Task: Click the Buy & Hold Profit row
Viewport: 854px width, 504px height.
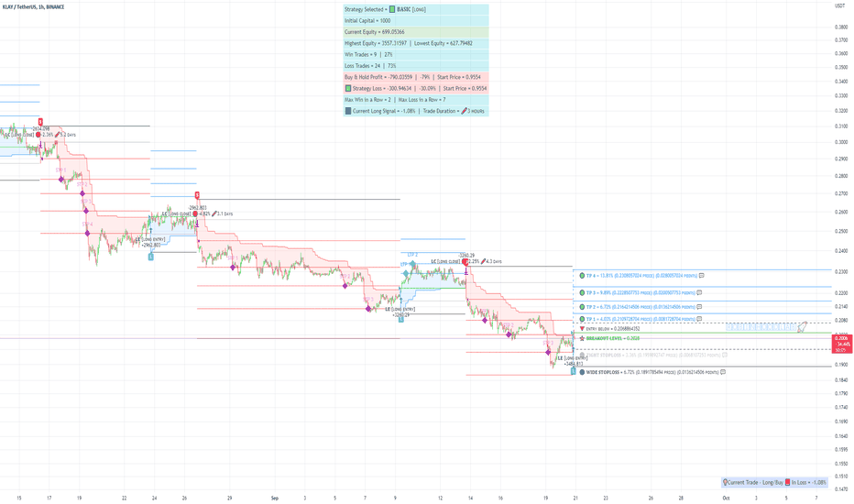Action: click(x=416, y=77)
